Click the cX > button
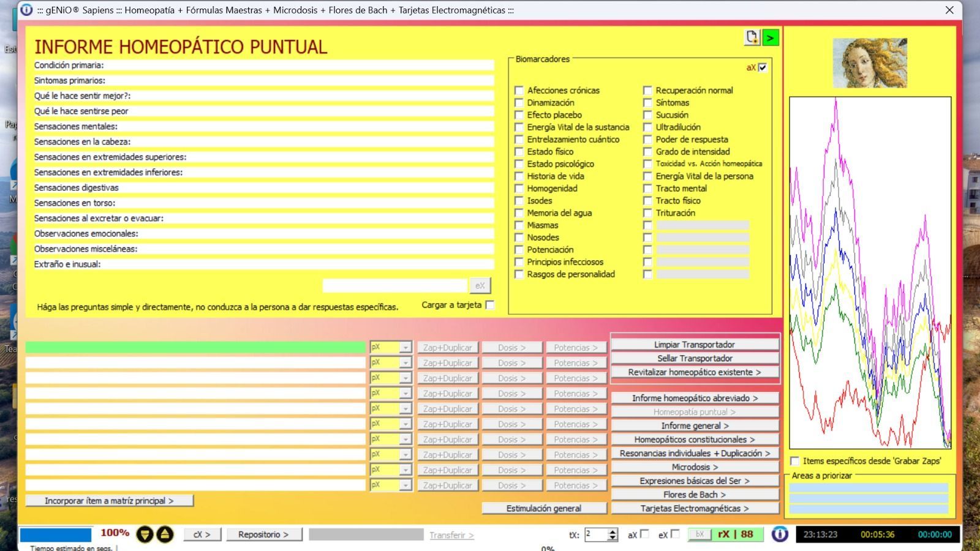This screenshot has width=980, height=551. pos(202,534)
